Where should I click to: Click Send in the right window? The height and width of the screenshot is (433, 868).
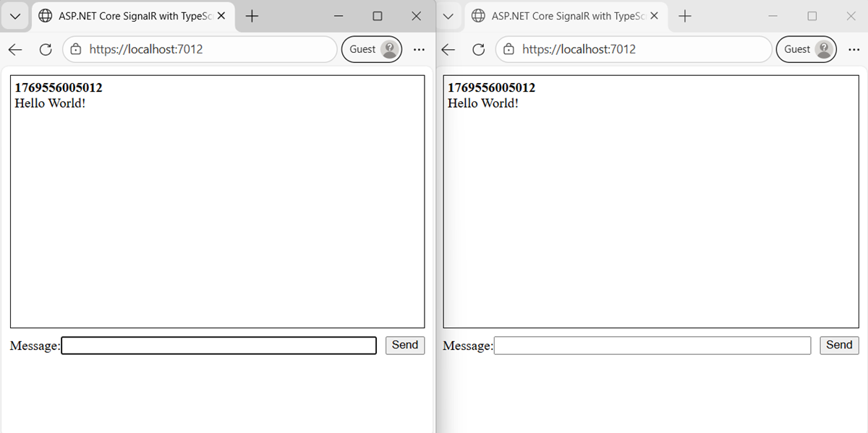pyautogui.click(x=839, y=345)
